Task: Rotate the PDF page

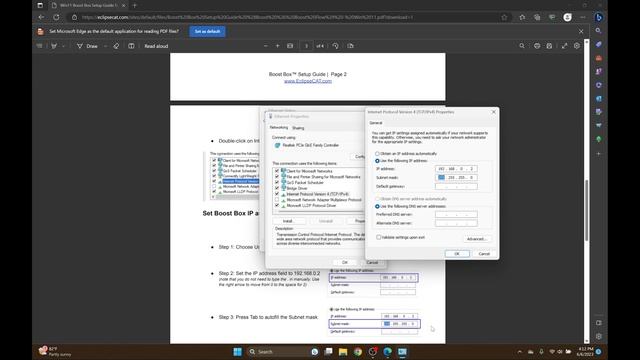Action: pyautogui.click(x=336, y=46)
